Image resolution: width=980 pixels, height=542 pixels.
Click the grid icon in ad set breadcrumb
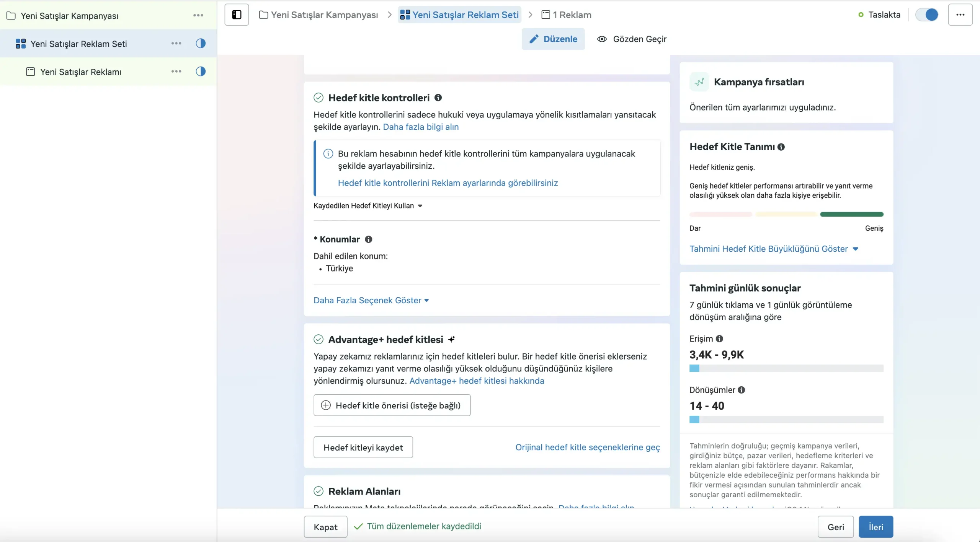point(405,15)
